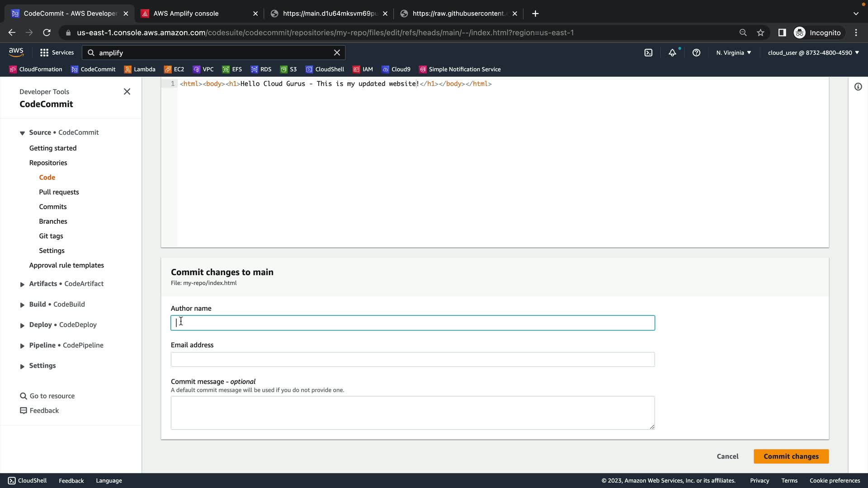Screen dimensions: 868x488
Task: Cancel the commit
Action: pyautogui.click(x=727, y=456)
